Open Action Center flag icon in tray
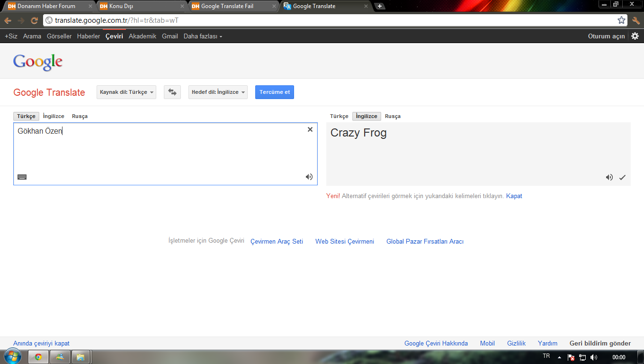The width and height of the screenshot is (644, 364). coord(571,357)
